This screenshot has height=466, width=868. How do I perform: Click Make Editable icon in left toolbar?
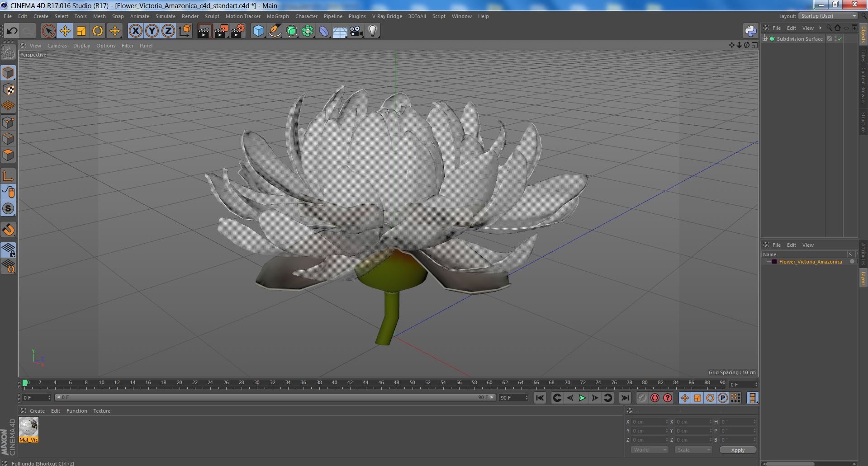[8, 52]
